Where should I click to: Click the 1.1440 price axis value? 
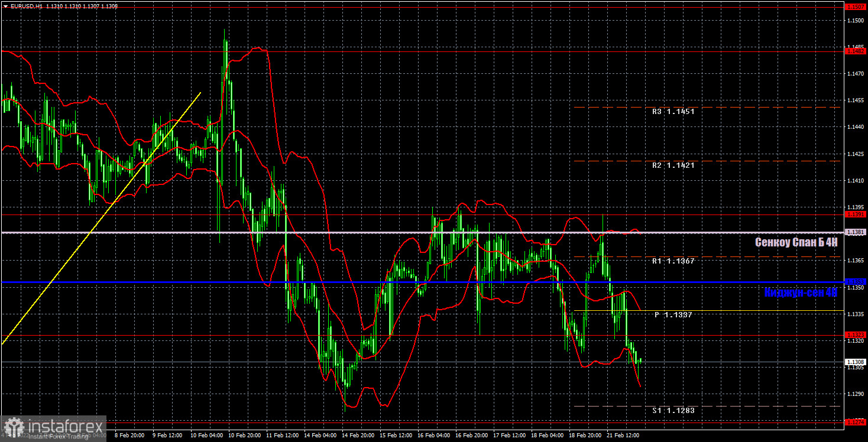(x=856, y=127)
